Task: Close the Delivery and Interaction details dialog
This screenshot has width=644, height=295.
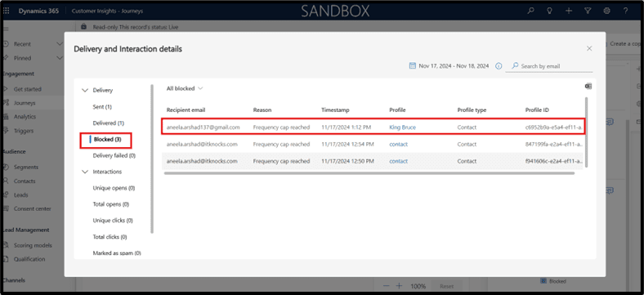Action: pos(589,48)
